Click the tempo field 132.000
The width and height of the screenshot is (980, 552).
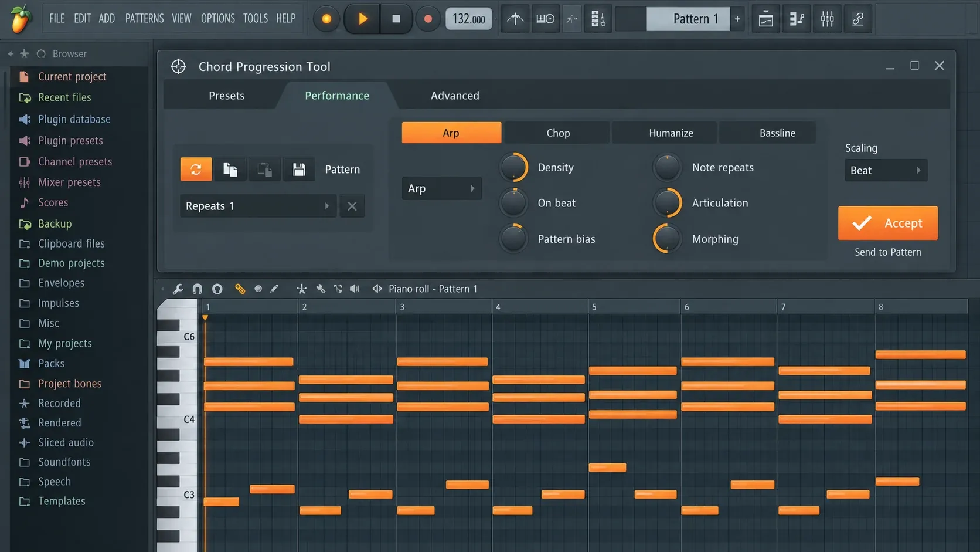click(469, 19)
